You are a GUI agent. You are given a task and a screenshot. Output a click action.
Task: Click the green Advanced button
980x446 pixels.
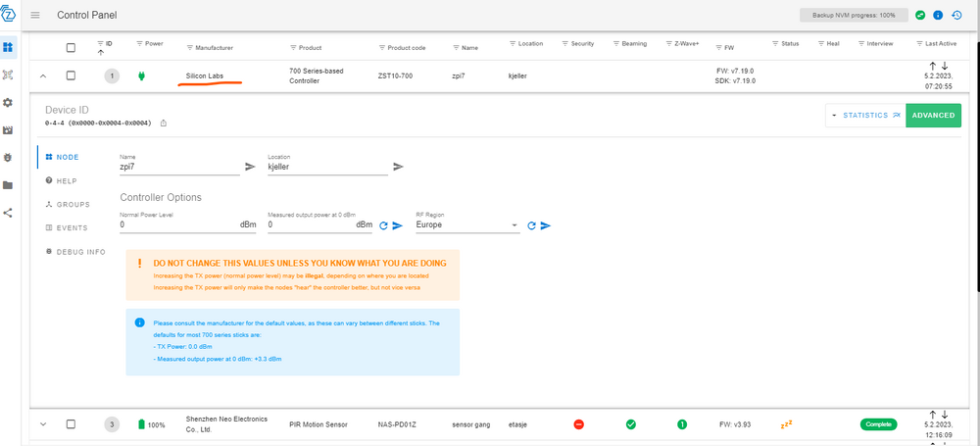pyautogui.click(x=933, y=115)
